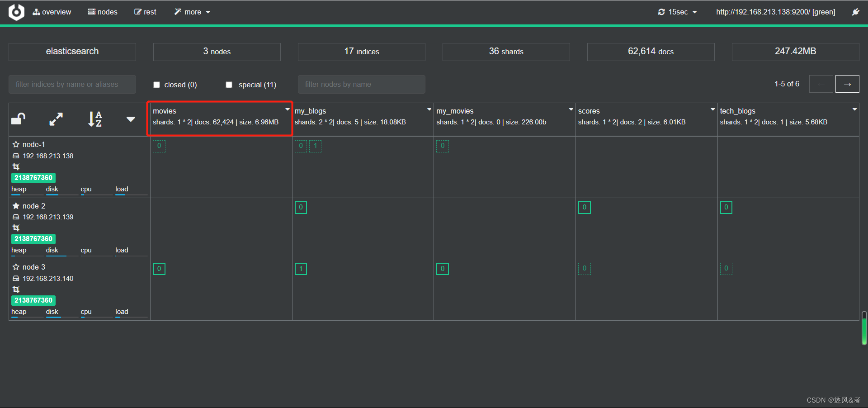Click node-3 2138767360 badge
Screen dimensions: 868x408
pos(33,300)
